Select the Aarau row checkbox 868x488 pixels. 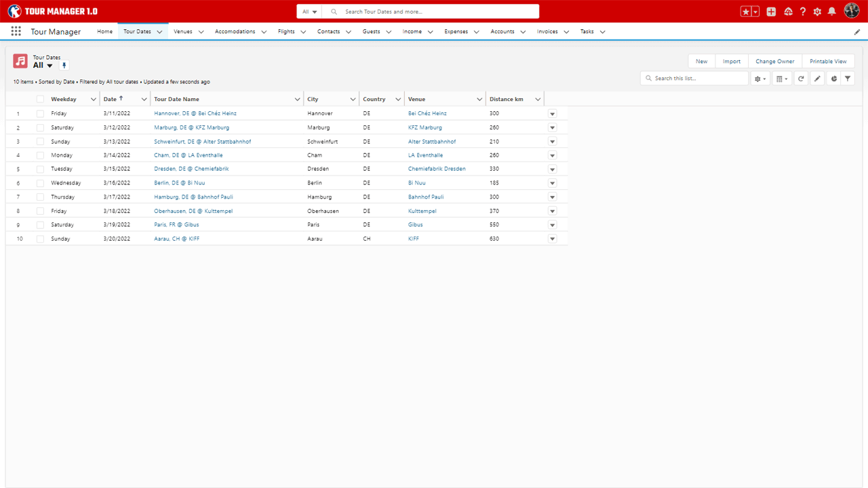tap(40, 239)
